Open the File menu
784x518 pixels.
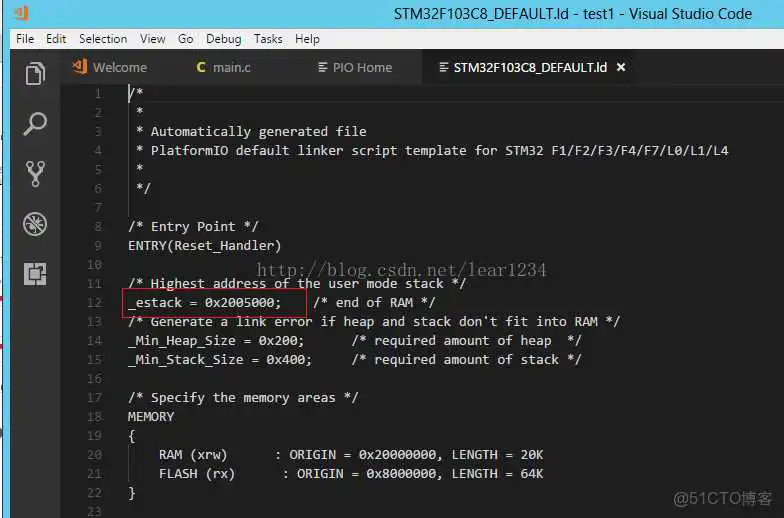coord(25,38)
